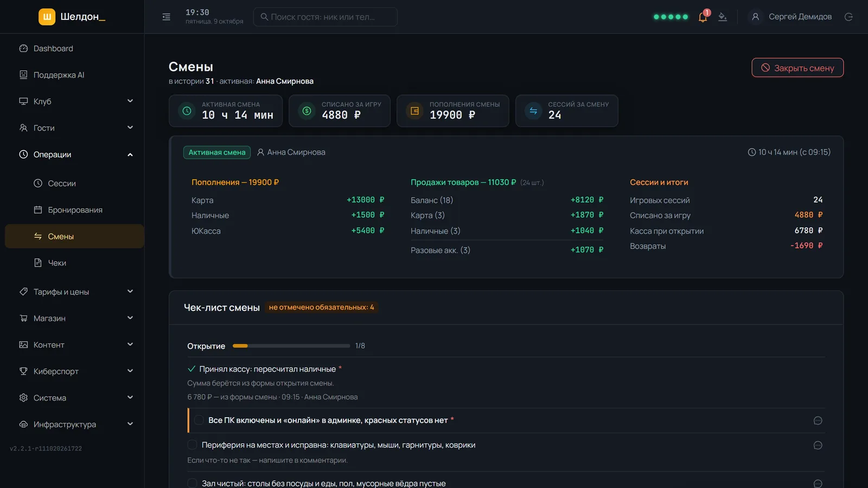Screen dimensions: 868x488
Task: Click the Закрыть смену button
Action: [x=797, y=68]
